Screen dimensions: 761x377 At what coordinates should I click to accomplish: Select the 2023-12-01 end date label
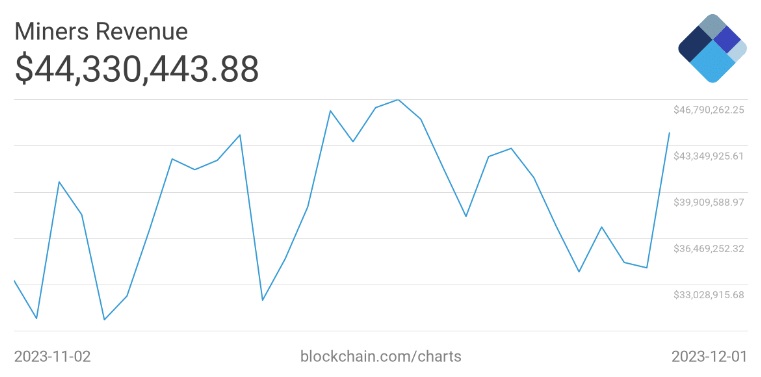[x=709, y=357]
